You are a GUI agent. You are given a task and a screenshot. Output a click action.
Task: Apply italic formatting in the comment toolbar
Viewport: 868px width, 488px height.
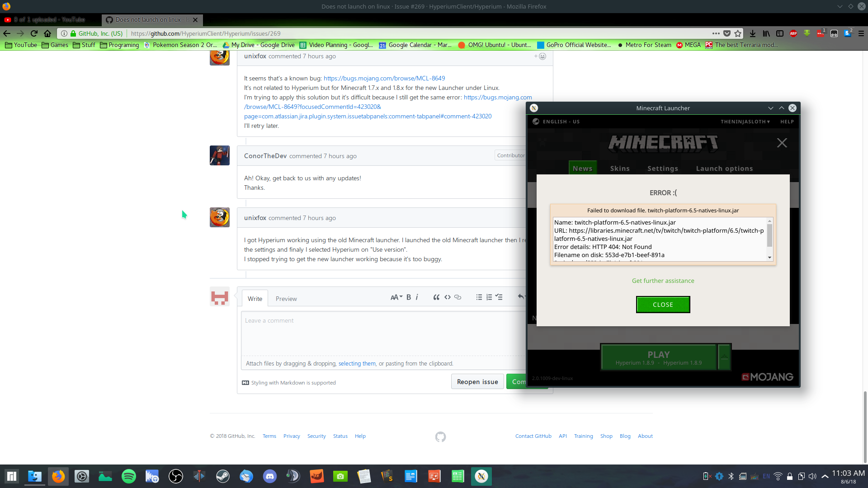tap(417, 297)
